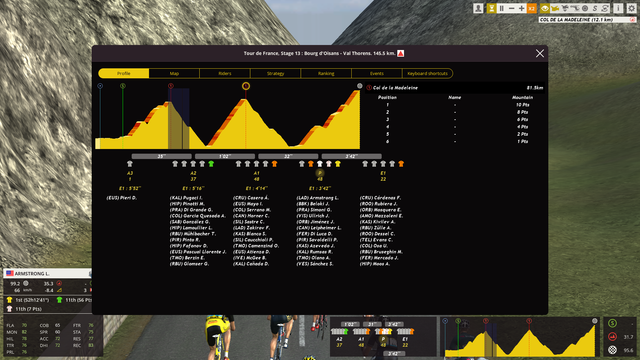Select rider Zülle A.
This screenshot has height=360, width=640.
(x=375, y=228)
